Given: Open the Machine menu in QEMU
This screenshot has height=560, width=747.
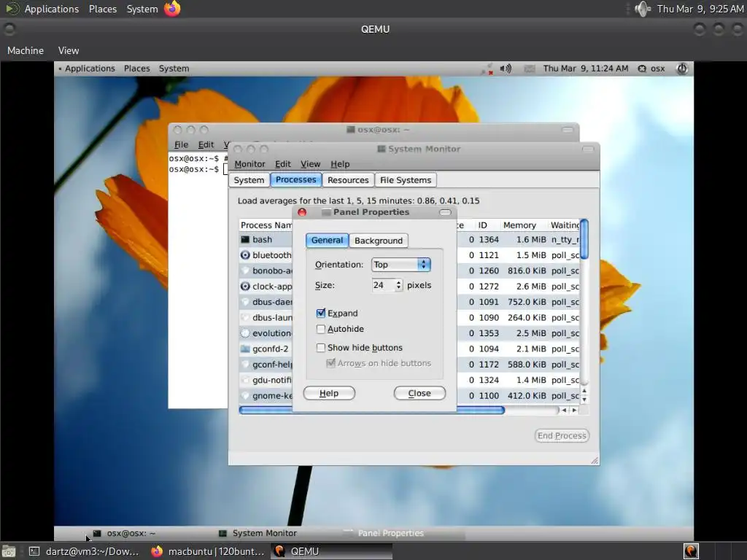Looking at the screenshot, I should 26,50.
